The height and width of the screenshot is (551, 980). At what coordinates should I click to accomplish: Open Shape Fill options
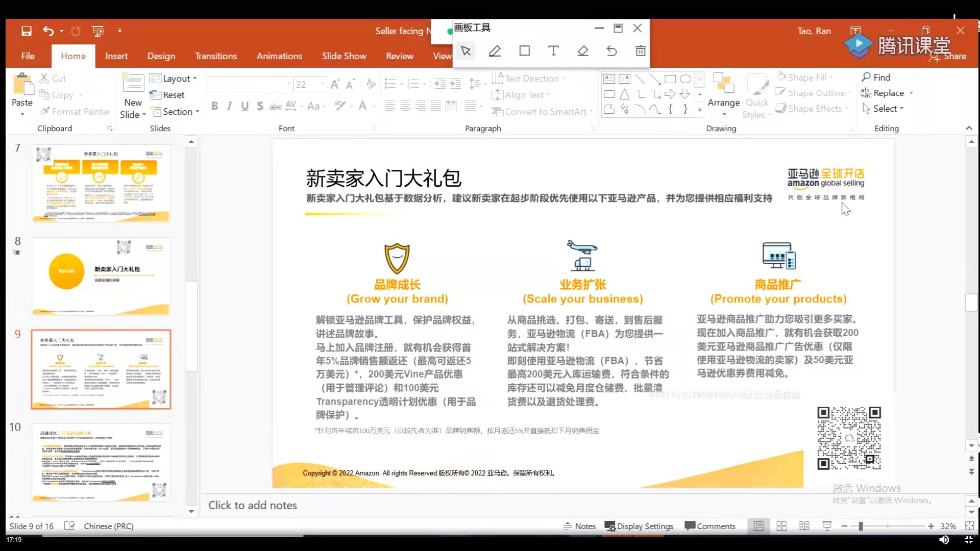[806, 77]
